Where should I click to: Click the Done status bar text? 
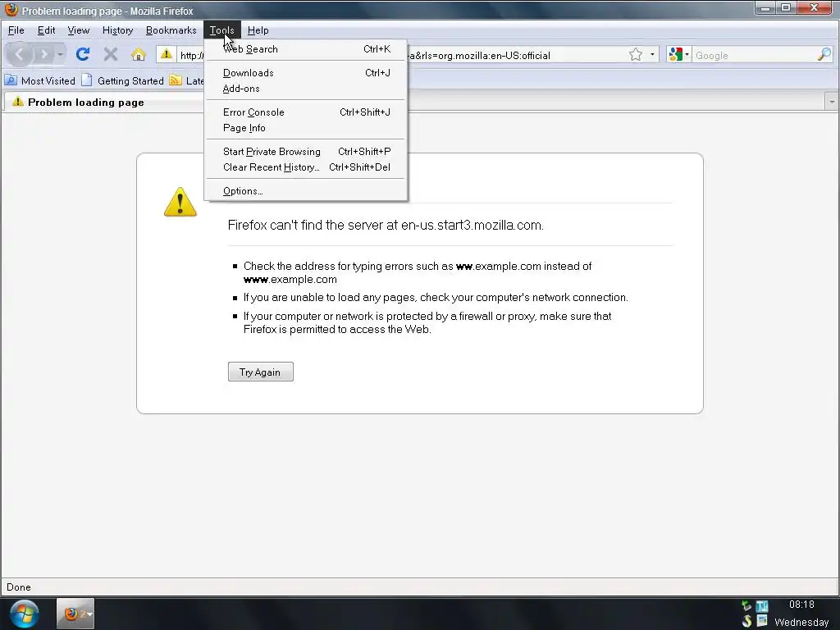[19, 587]
